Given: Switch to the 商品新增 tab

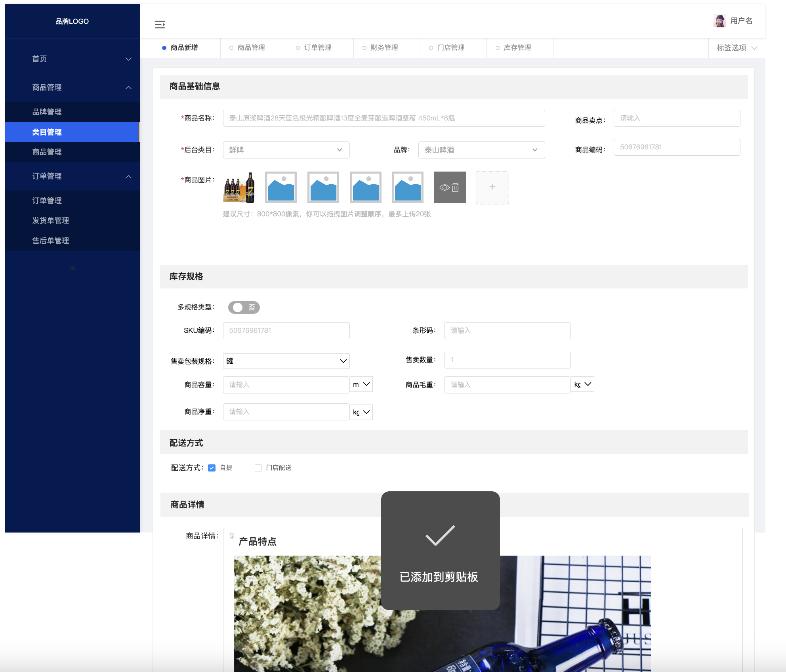Looking at the screenshot, I should (x=180, y=48).
